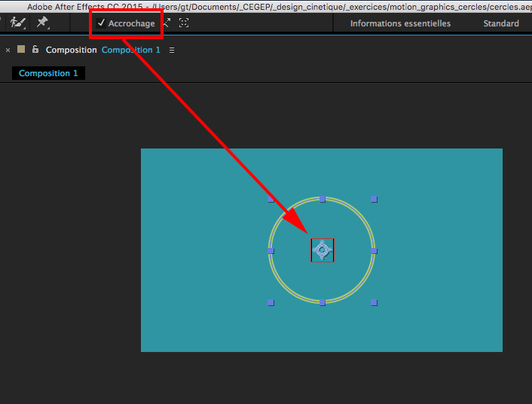The image size is (532, 404).
Task: Click the bottom-left bounding box handle
Action: [271, 302]
